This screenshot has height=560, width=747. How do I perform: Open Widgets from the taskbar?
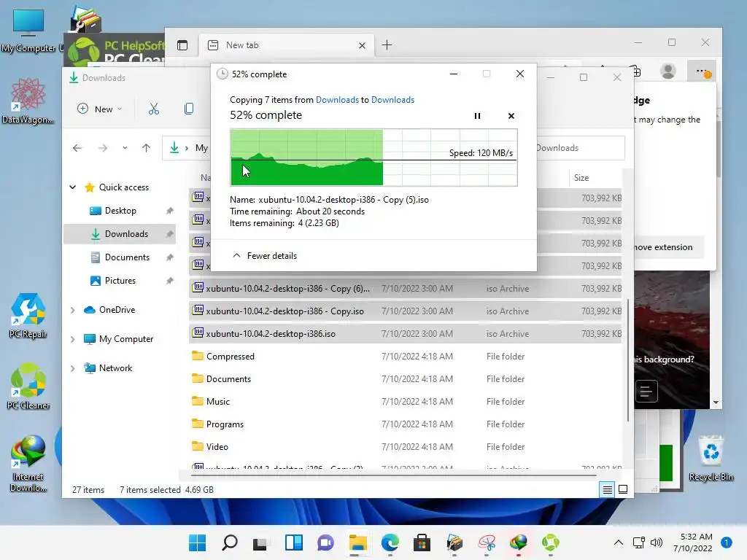pos(294,542)
